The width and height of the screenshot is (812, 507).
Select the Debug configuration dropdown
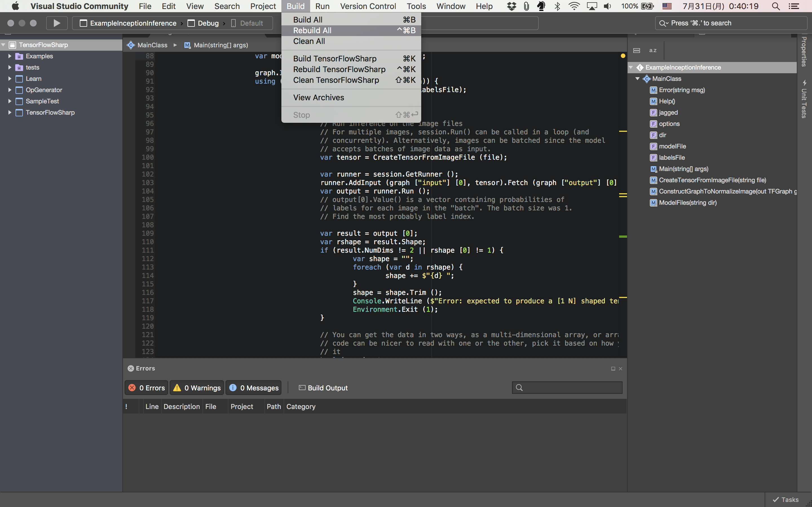pyautogui.click(x=208, y=23)
